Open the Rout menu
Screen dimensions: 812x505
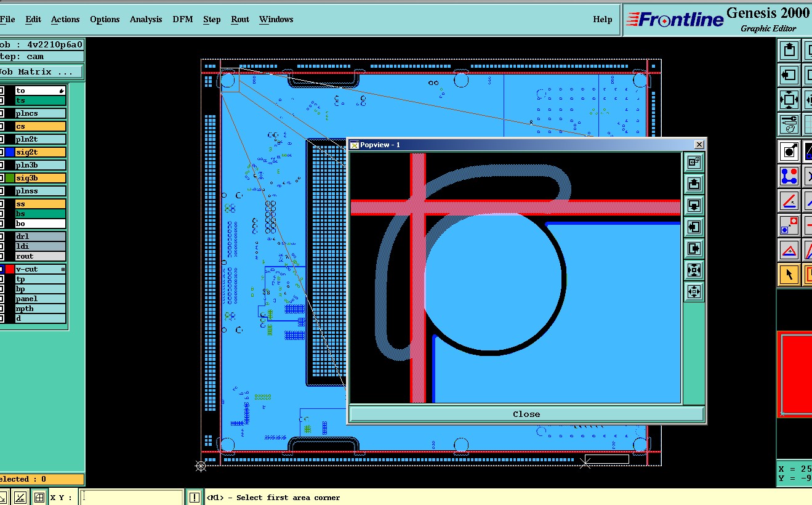tap(240, 19)
